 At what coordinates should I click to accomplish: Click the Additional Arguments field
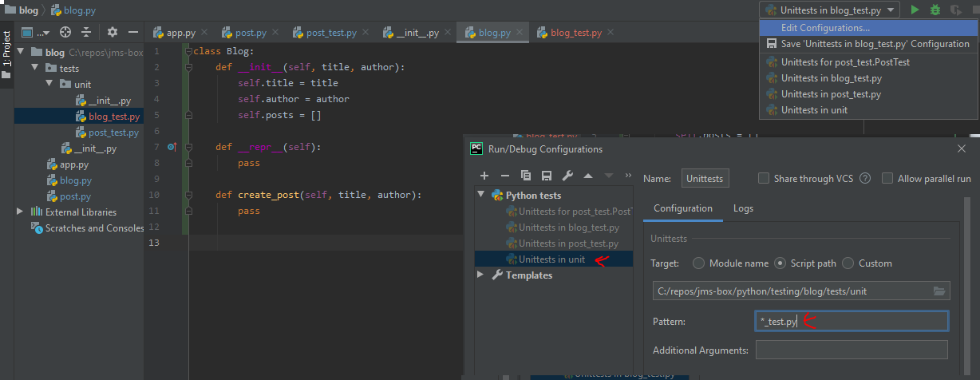click(x=852, y=350)
